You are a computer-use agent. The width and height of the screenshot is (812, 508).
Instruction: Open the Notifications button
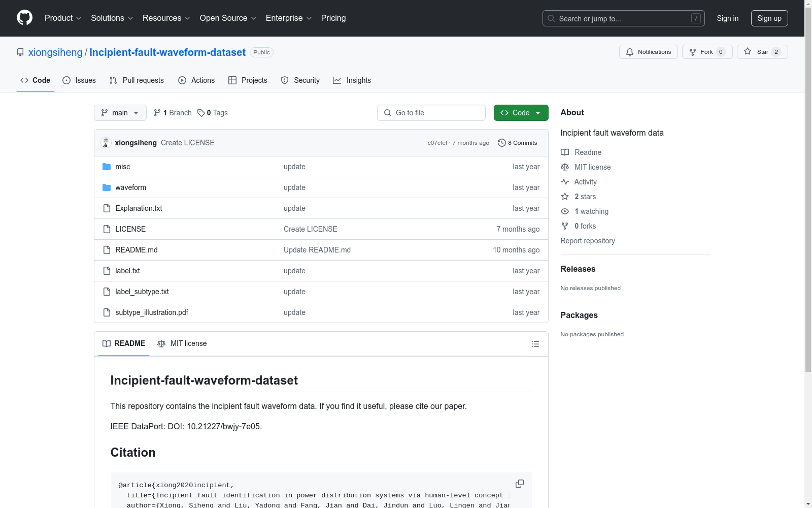coord(648,52)
